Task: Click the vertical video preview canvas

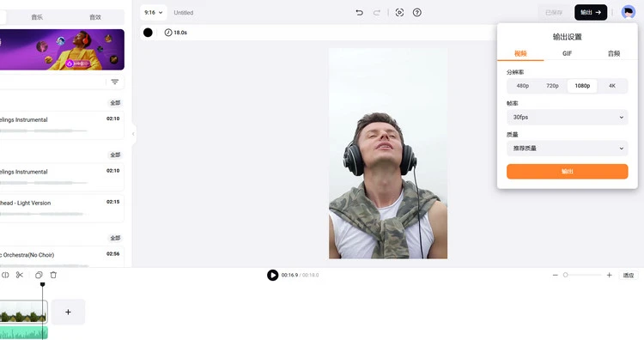Action: click(388, 154)
